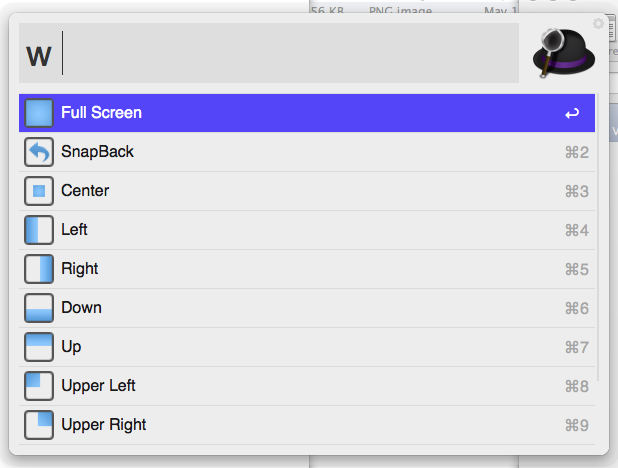Click the SnapBack arrow icon
The width and height of the screenshot is (618, 468).
(x=39, y=152)
